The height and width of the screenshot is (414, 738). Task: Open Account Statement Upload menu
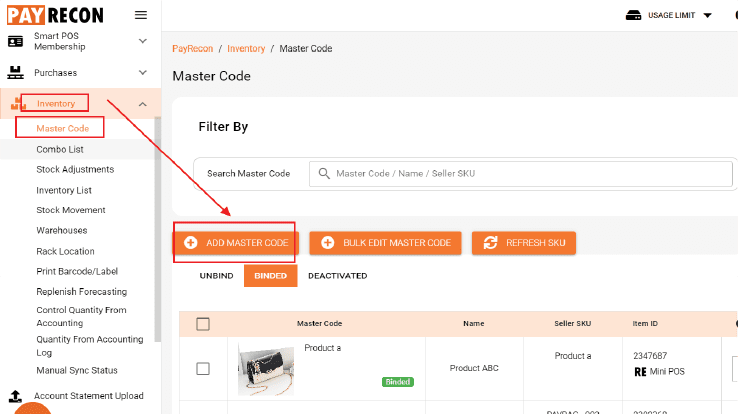point(88,396)
